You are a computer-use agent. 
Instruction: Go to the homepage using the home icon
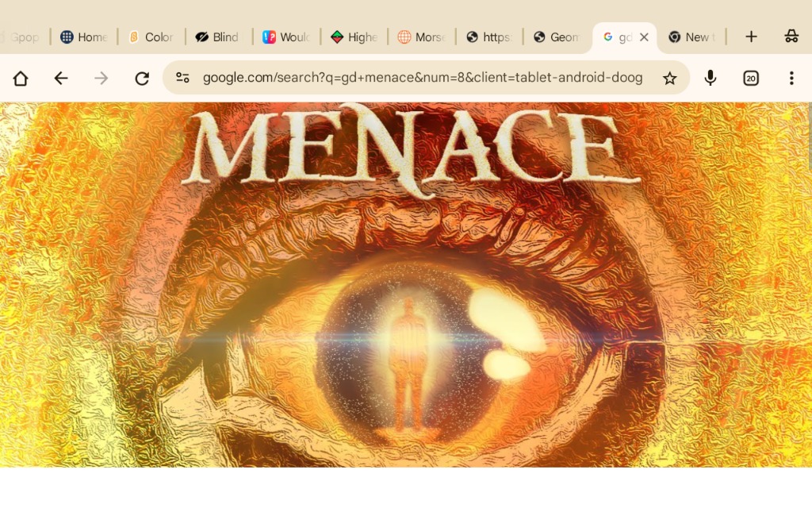pyautogui.click(x=21, y=78)
